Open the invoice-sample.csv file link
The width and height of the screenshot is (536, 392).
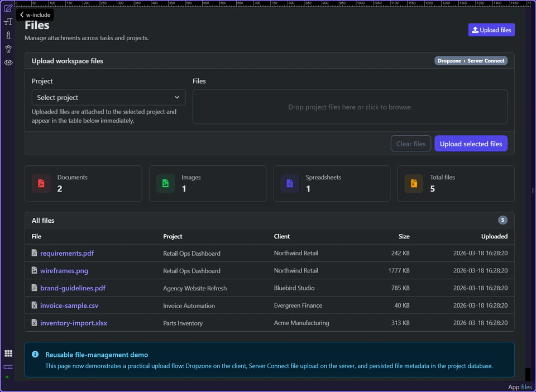pyautogui.click(x=68, y=305)
